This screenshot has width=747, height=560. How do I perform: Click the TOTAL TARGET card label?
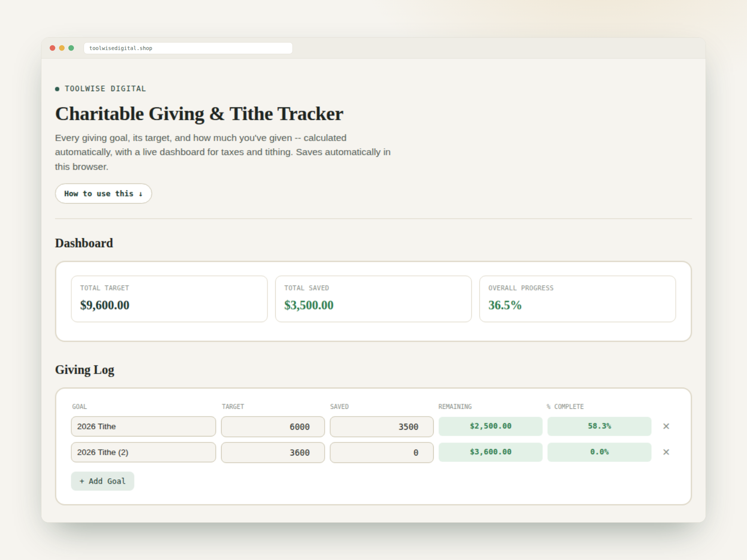105,288
